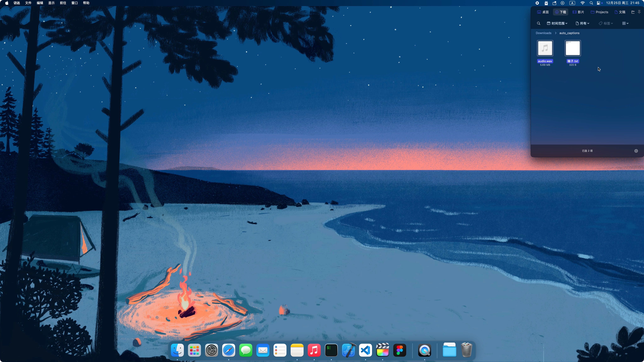Open Launchpad from the Dock
This screenshot has width=644, height=362.
[194, 350]
